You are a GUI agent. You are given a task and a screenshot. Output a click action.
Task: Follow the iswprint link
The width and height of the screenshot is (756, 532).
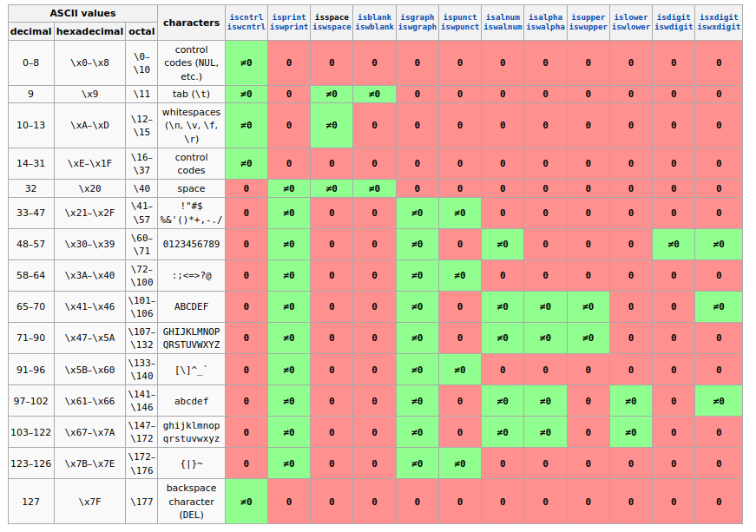(x=288, y=27)
